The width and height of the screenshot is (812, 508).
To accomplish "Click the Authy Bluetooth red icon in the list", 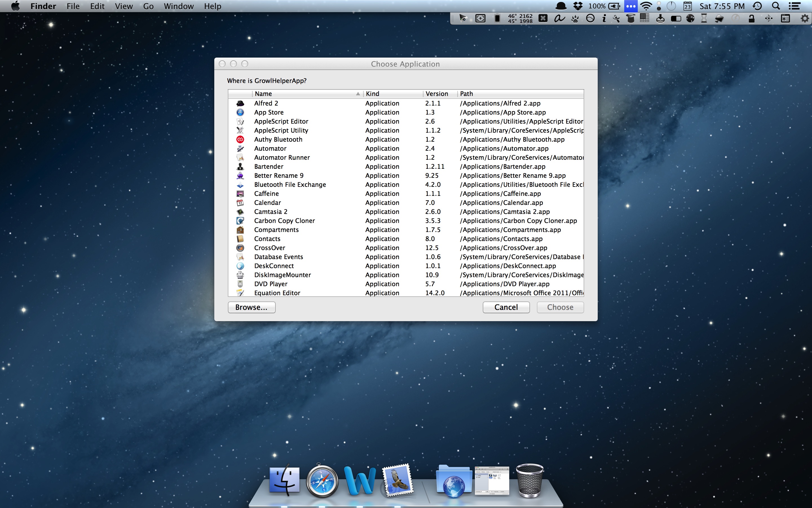I will click(240, 139).
